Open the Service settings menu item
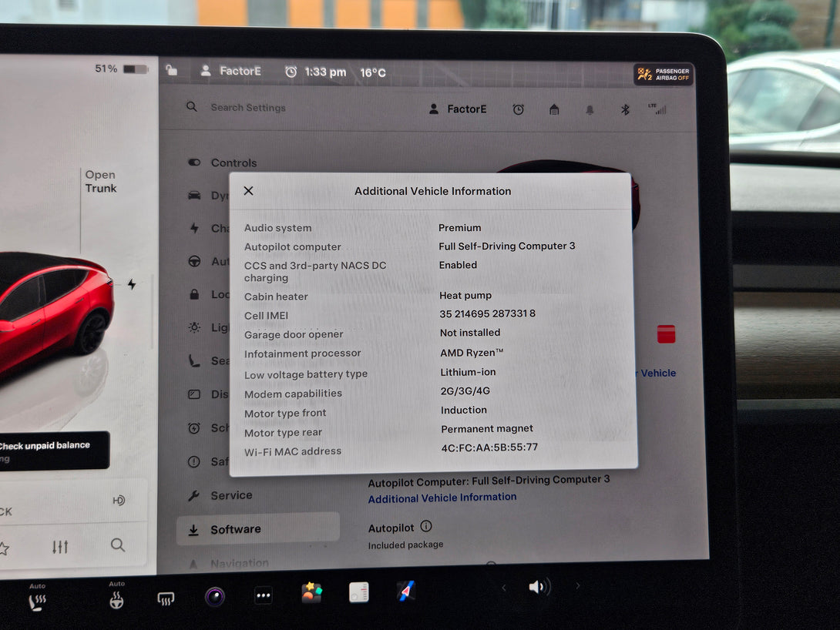 (231, 495)
